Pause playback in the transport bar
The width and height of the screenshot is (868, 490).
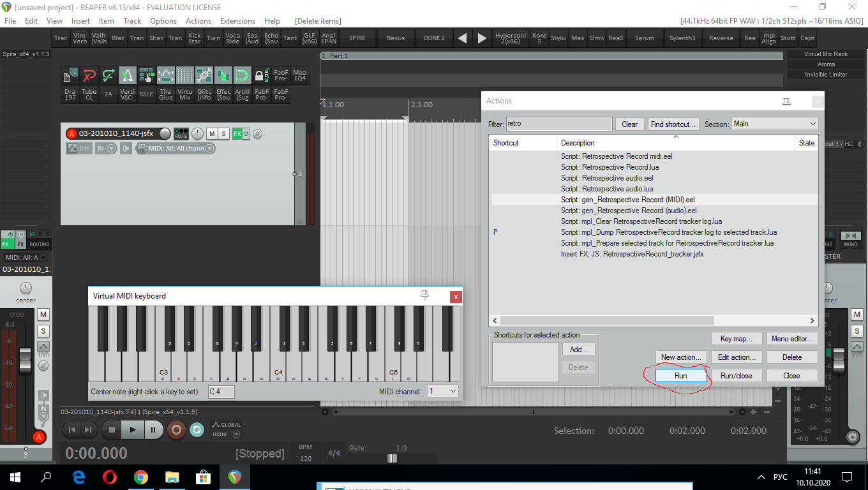click(x=153, y=430)
